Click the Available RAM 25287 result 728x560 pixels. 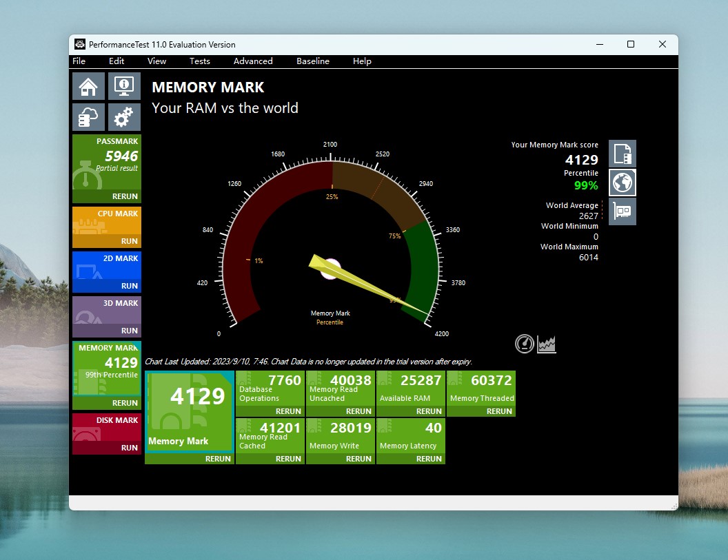411,388
